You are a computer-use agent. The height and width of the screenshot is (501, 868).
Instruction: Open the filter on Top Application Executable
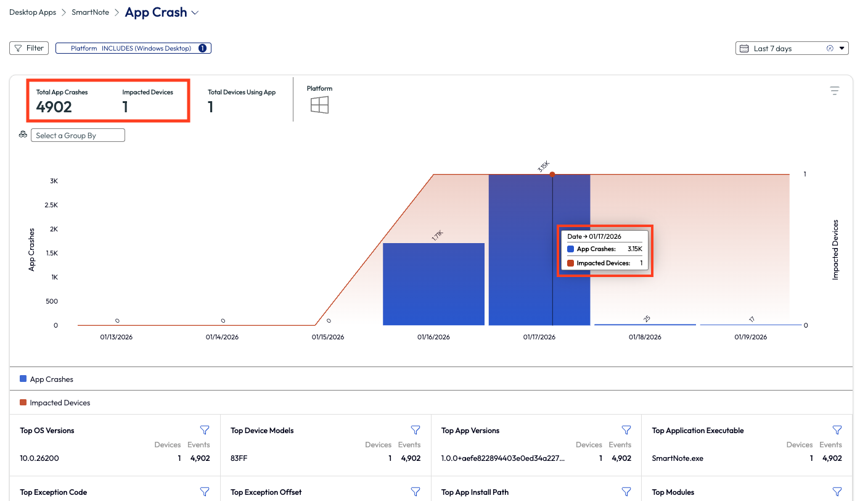point(837,430)
